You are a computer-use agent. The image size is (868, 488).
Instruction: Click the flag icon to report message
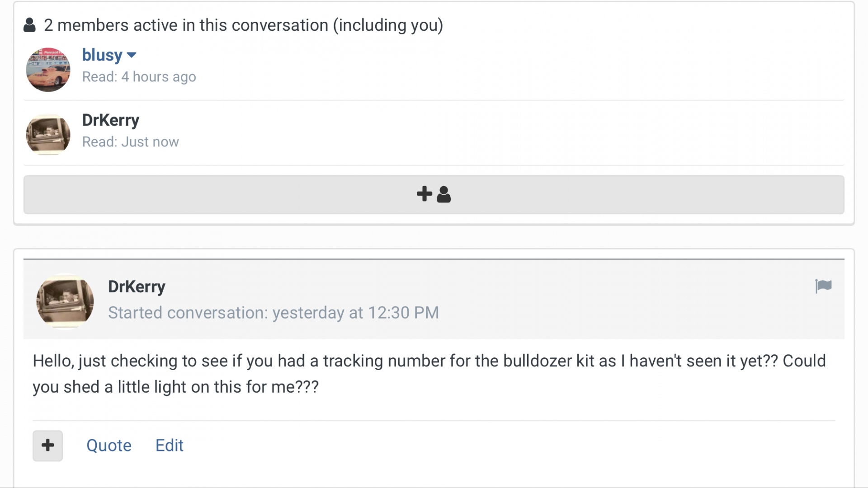(x=823, y=286)
